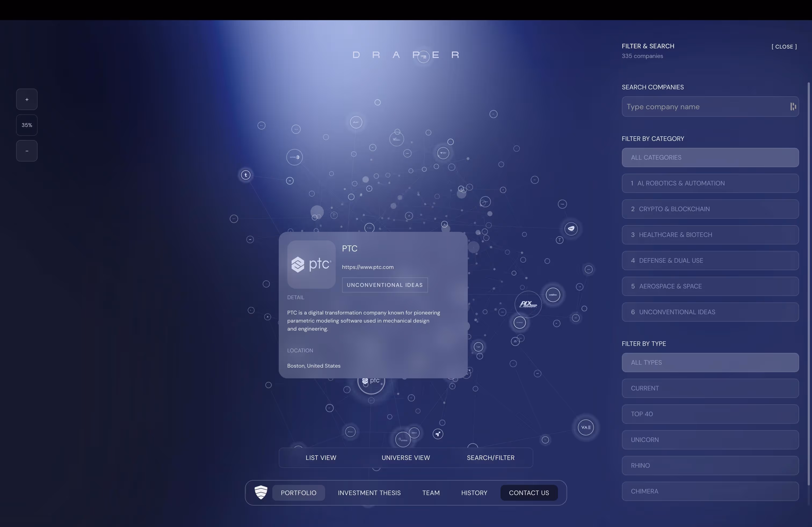Select the Top 40 type filter
Image resolution: width=812 pixels, height=527 pixels.
710,414
